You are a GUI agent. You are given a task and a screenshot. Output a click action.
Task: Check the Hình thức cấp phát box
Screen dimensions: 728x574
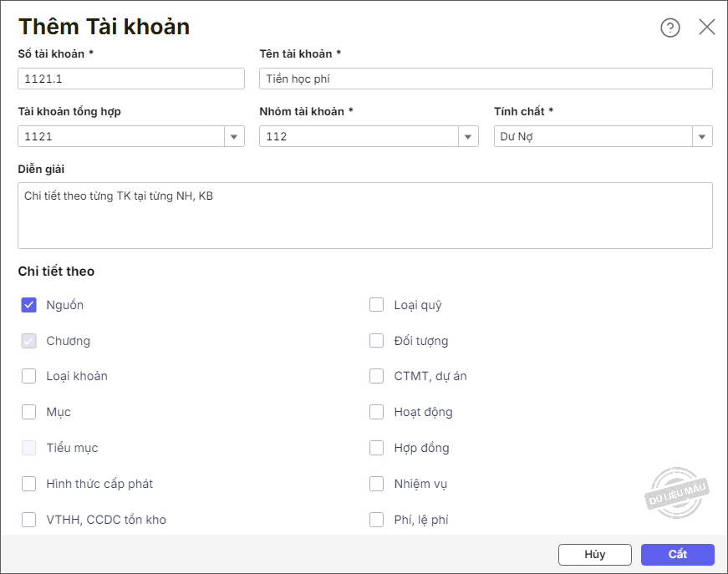pyautogui.click(x=29, y=484)
